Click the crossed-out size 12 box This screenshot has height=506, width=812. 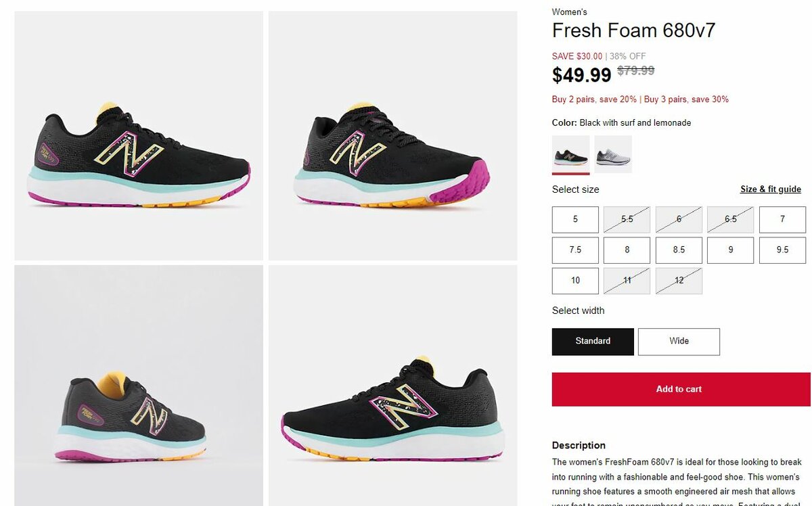pyautogui.click(x=679, y=281)
